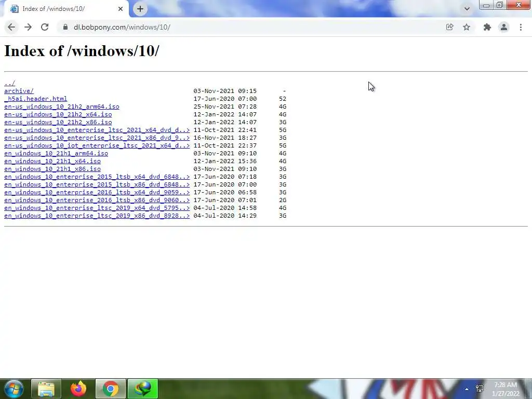The image size is (532, 399).
Task: Open Windows Explorer from taskbar
Action: point(46,389)
